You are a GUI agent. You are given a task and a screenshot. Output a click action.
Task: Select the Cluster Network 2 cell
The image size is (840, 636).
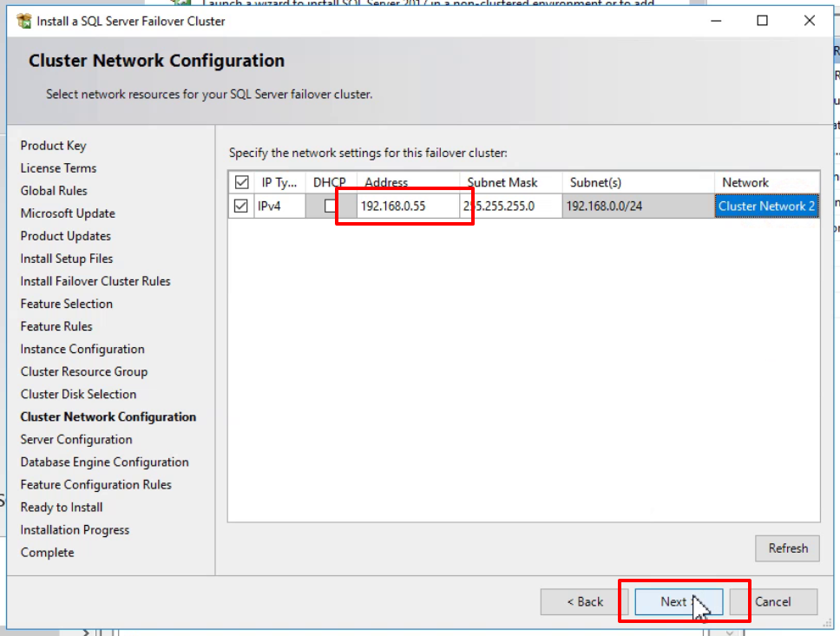pos(766,207)
